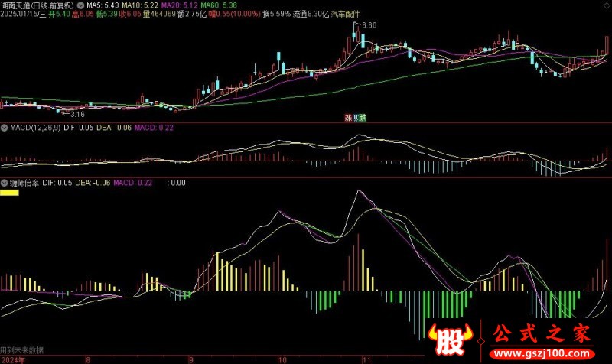This screenshot has width=612, height=364.
Task: Jump to month 11 on timeline
Action: (x=366, y=359)
